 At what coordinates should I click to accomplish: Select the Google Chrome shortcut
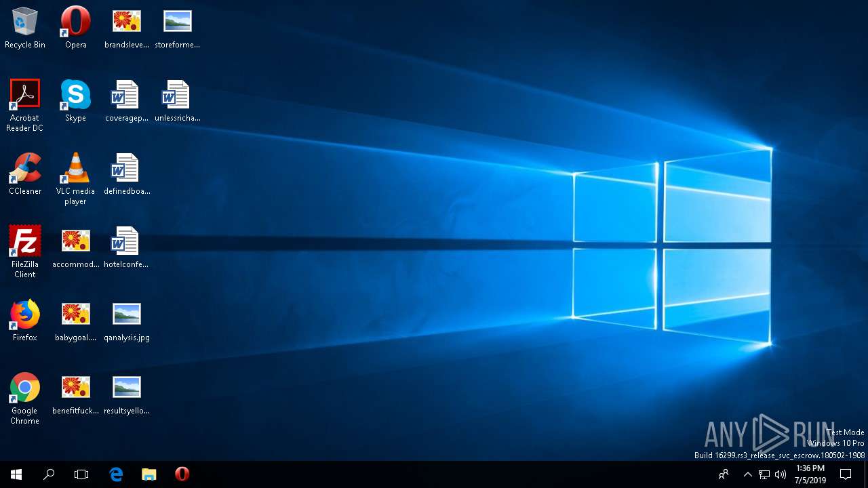click(x=25, y=398)
